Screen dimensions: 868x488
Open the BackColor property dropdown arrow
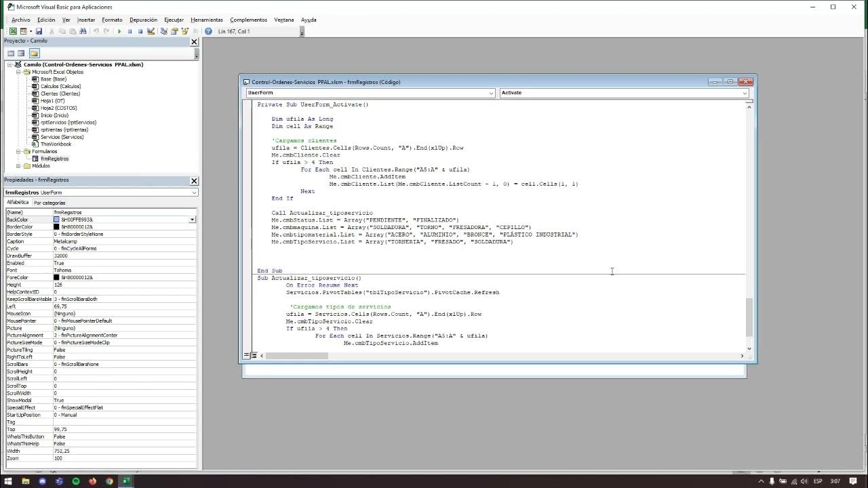(x=192, y=220)
